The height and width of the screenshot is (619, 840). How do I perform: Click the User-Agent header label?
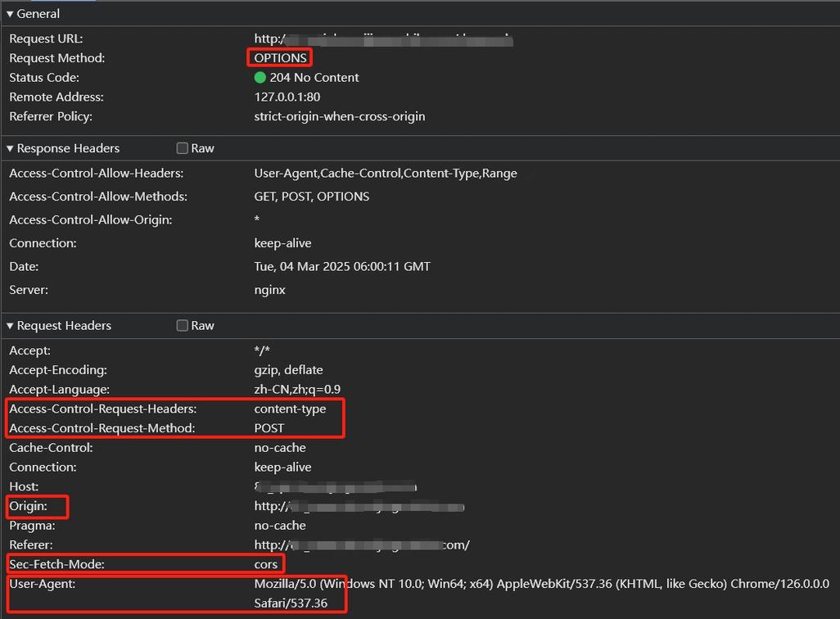tap(43, 584)
